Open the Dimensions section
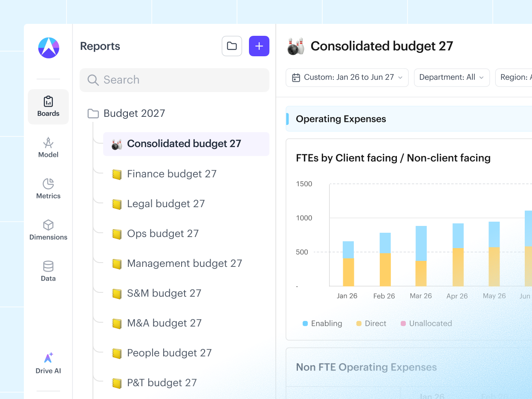 (x=48, y=230)
